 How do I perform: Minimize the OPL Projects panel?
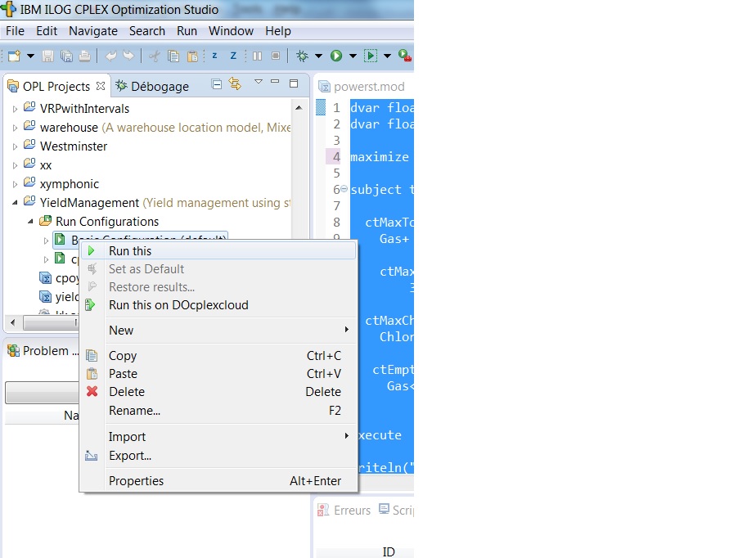click(275, 82)
